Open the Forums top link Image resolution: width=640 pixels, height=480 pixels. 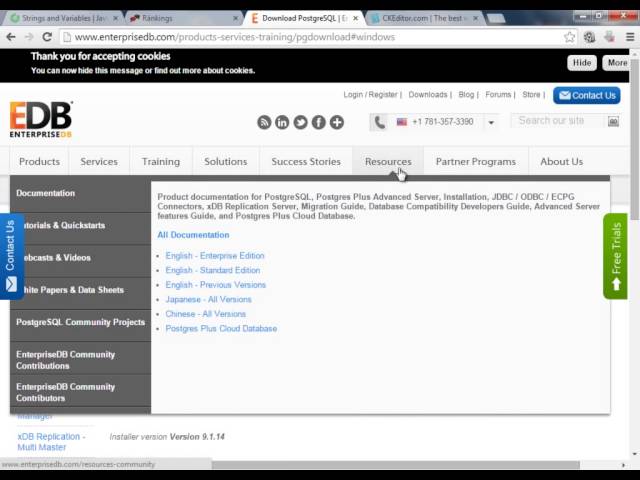(498, 95)
